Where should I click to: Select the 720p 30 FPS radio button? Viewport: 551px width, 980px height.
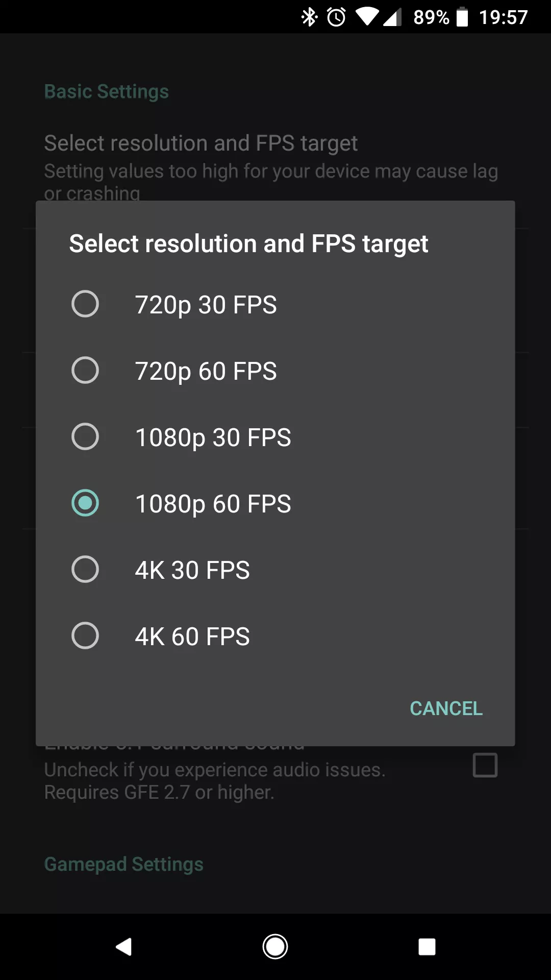click(85, 304)
